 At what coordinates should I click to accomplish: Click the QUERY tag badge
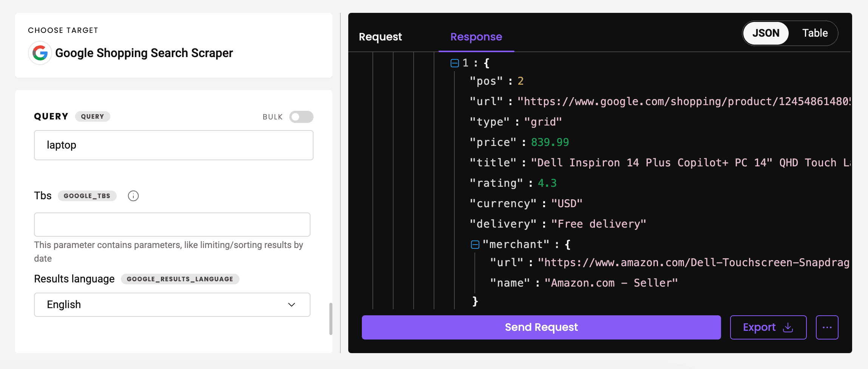(93, 116)
